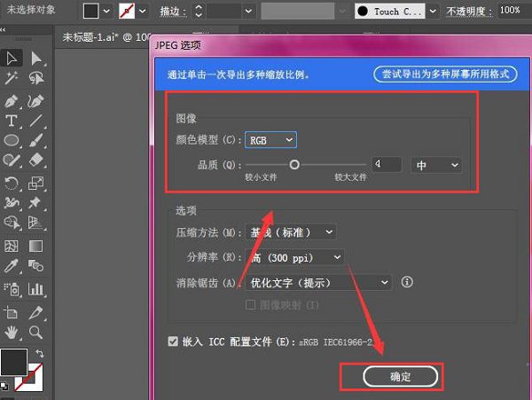Open the 压缩方法 dropdown
The height and width of the screenshot is (400, 532).
291,232
